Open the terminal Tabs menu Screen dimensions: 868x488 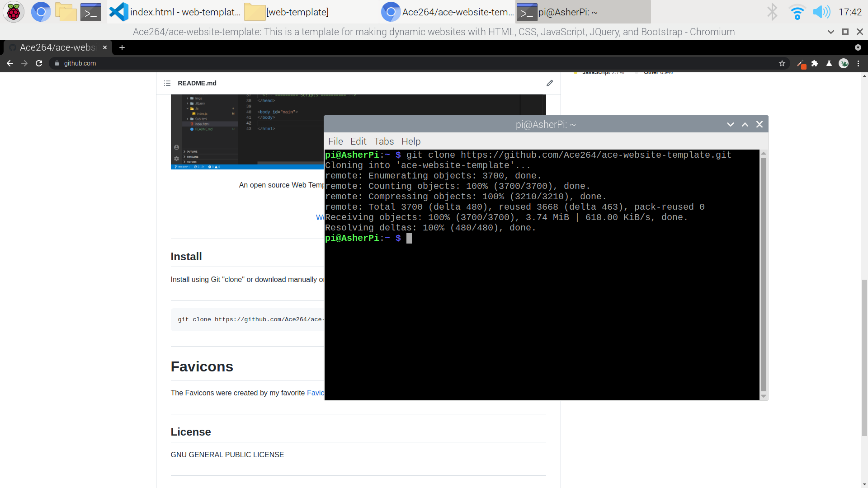(x=383, y=141)
